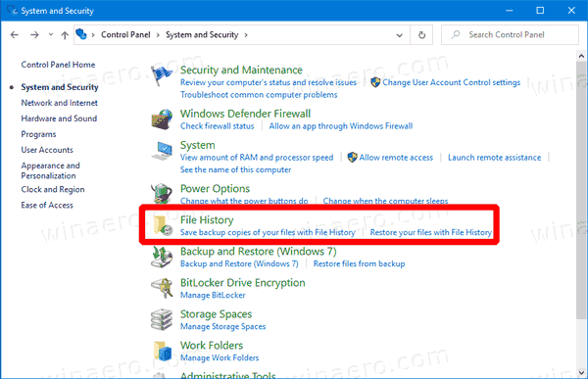
Task: Open Control Panel Home in the sidebar
Action: tap(58, 65)
